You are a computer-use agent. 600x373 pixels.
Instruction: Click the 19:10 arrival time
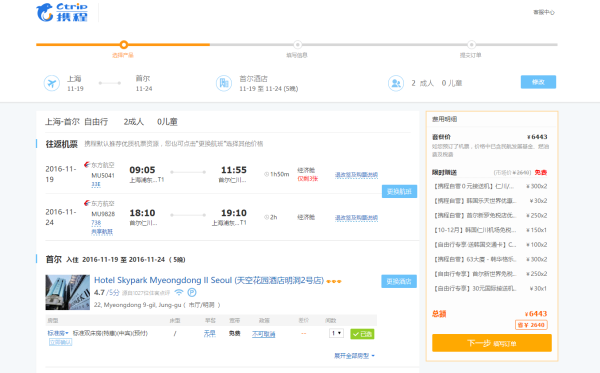[234, 213]
